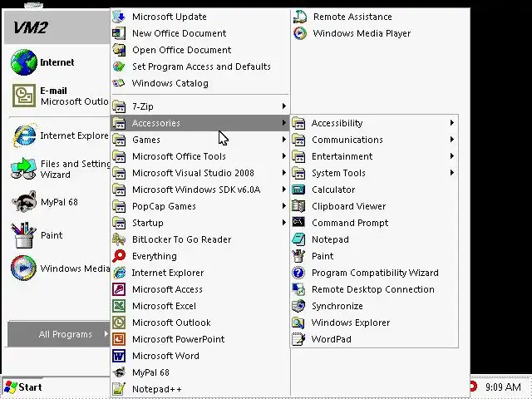
Task: Choose Program Compatibility Wizard entry
Action: click(374, 273)
